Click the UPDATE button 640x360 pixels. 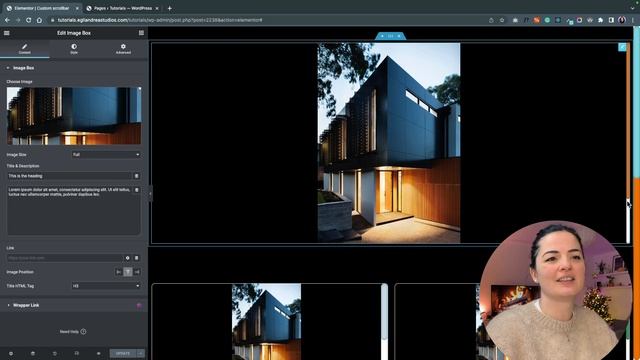point(123,353)
